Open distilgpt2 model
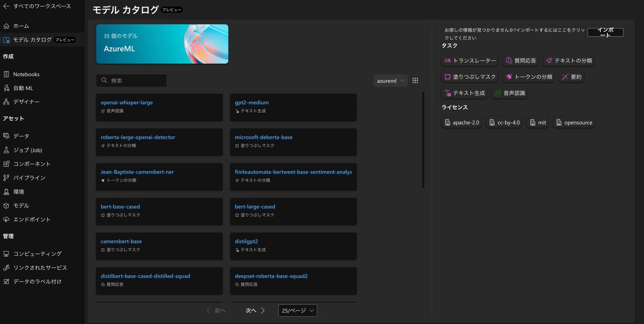The image size is (644, 324). (294, 246)
